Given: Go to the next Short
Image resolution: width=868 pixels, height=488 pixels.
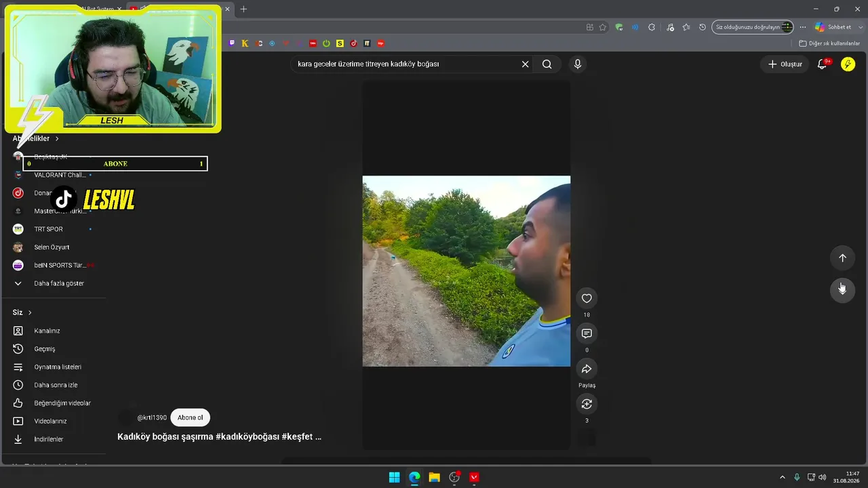Looking at the screenshot, I should [842, 289].
